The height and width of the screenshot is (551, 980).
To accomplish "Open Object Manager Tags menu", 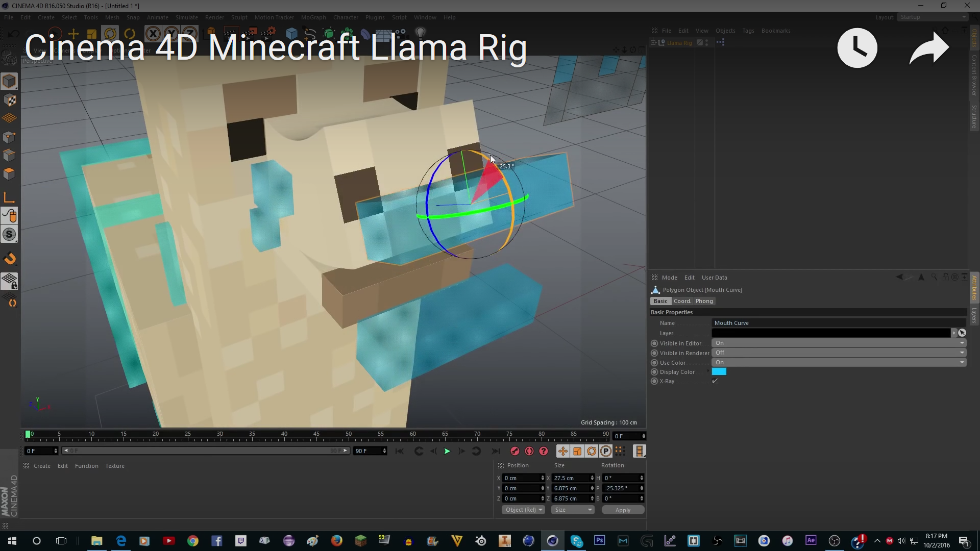I will [748, 31].
